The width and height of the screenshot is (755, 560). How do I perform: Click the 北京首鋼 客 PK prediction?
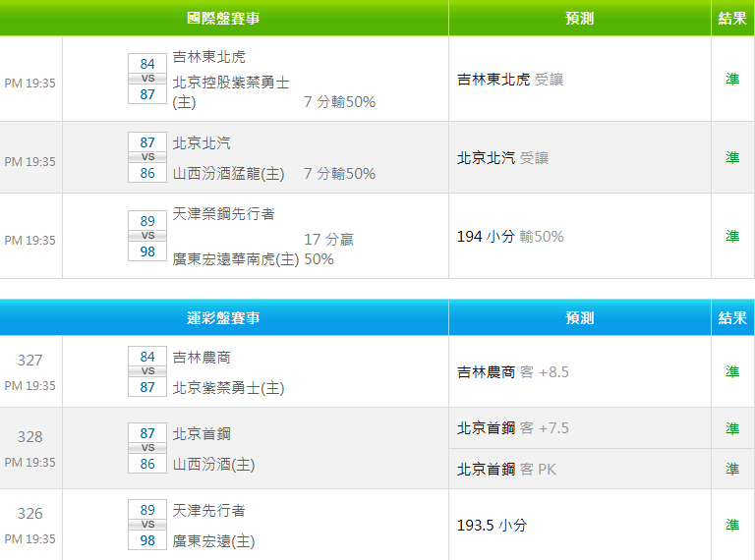(x=506, y=469)
